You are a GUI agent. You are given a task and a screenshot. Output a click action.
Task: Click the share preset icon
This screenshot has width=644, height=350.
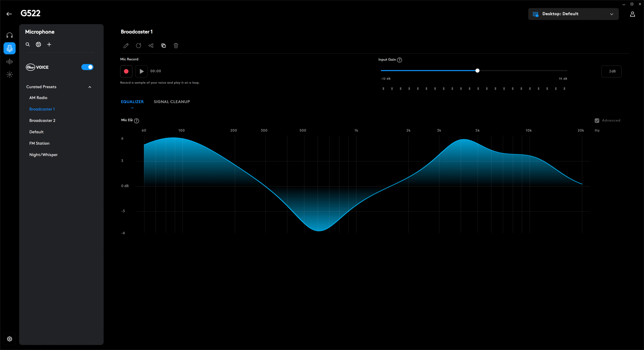click(151, 46)
